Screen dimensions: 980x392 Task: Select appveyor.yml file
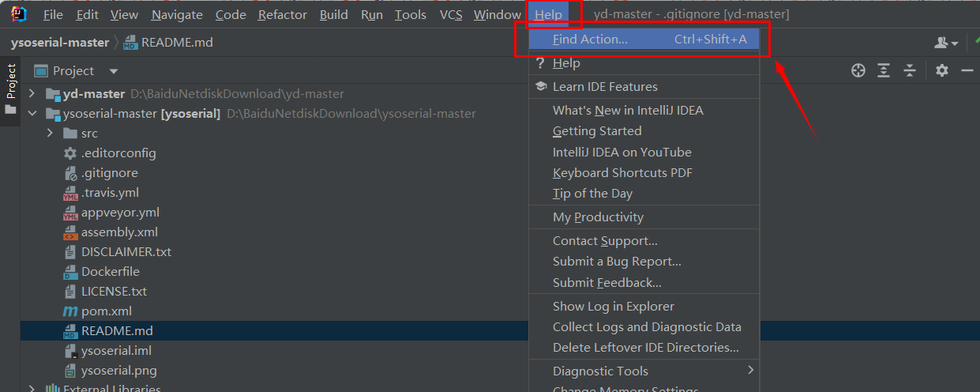pyautogui.click(x=120, y=213)
